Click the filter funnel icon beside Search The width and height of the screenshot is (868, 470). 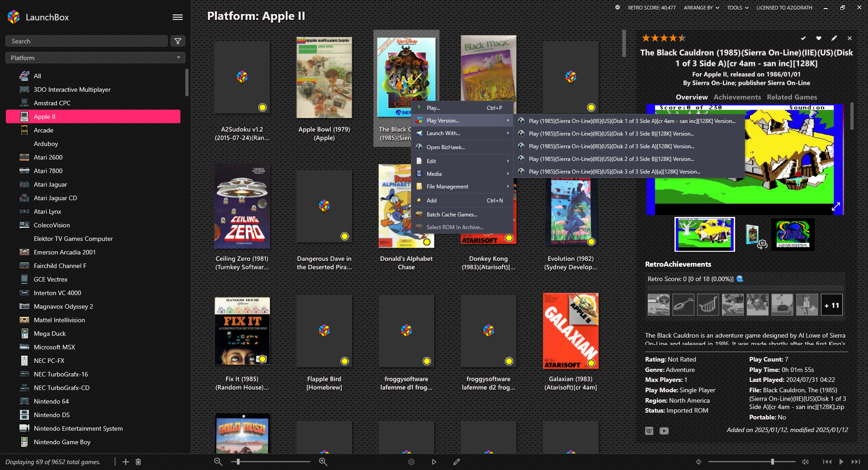[x=178, y=41]
